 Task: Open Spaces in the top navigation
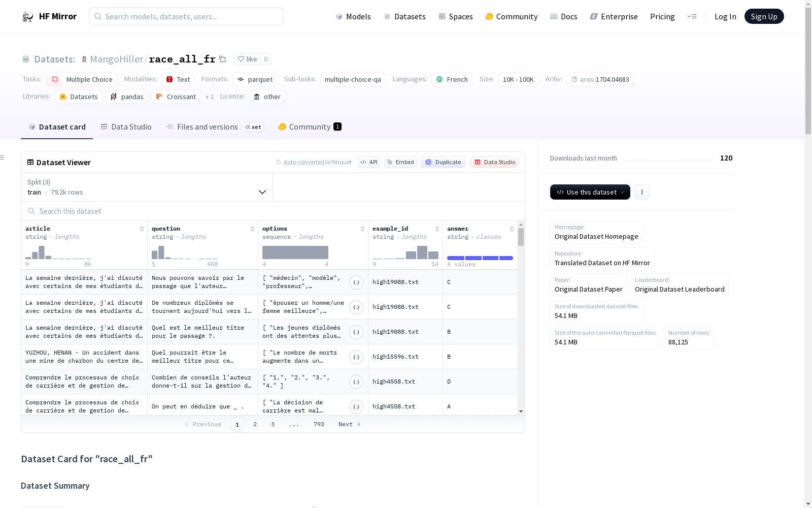click(455, 16)
